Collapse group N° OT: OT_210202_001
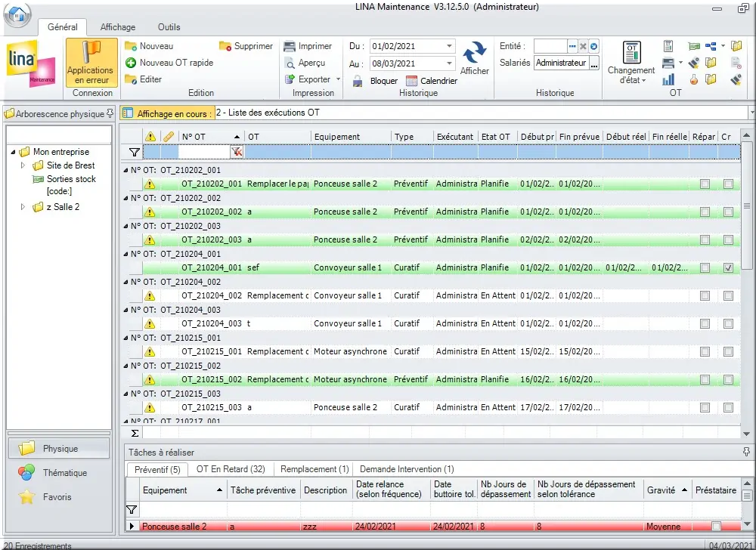 point(125,170)
